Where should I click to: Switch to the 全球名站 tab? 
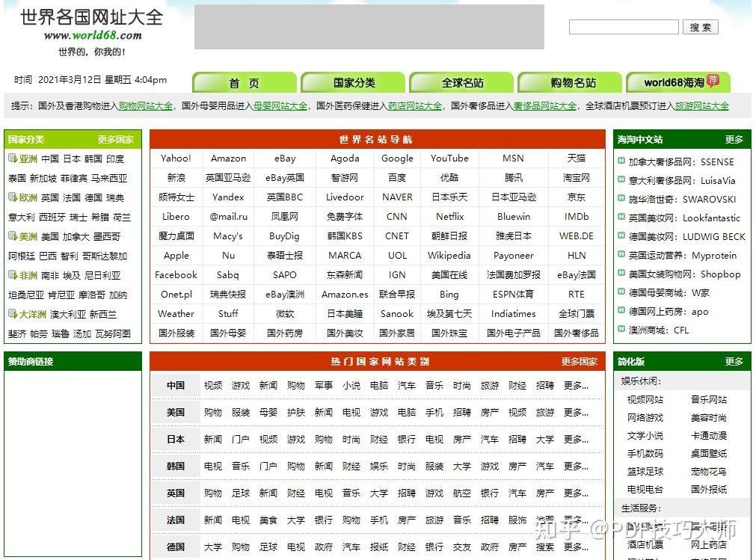click(461, 82)
